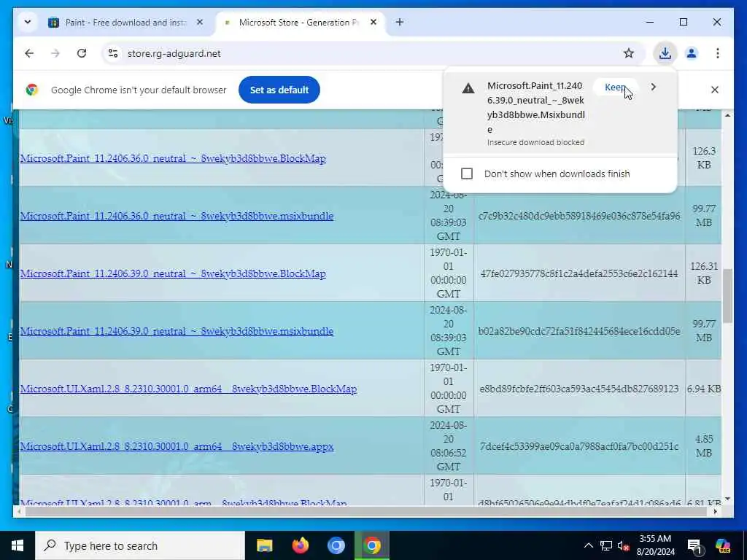This screenshot has width=747, height=560.
Task: Download Microsoft.UI.Xaml.2.8 arm64 appx link
Action: (x=177, y=447)
